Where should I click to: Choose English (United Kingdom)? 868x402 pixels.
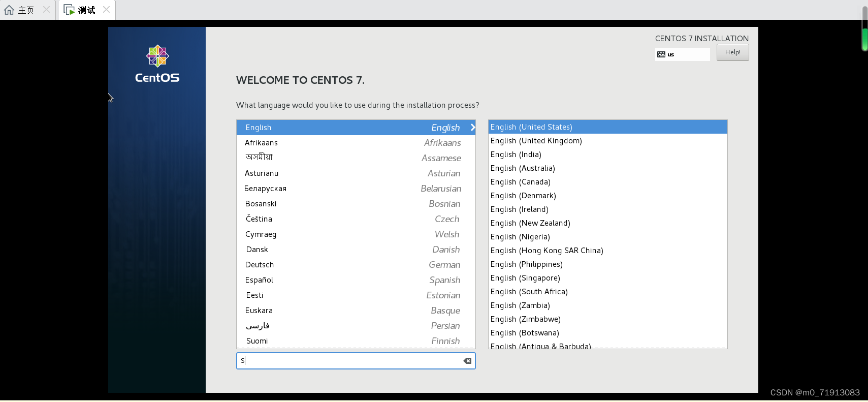click(x=608, y=141)
